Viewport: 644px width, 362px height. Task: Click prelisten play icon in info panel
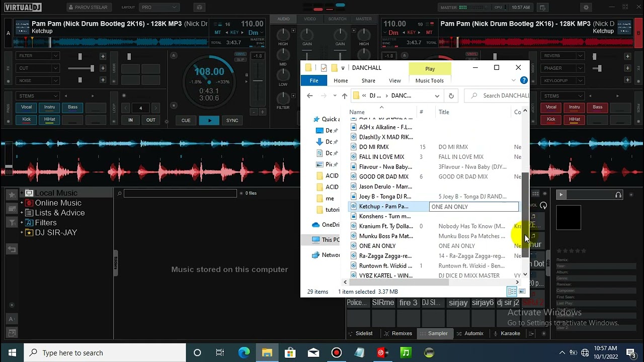(561, 195)
